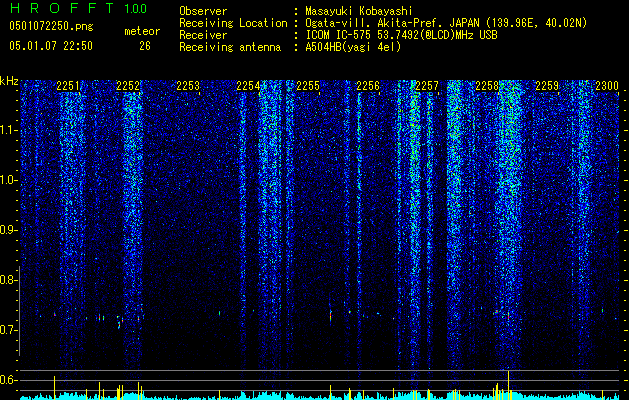Click the HROFFT 1.0.0 title text
Screen dimensions: 629x400
pos(79,8)
